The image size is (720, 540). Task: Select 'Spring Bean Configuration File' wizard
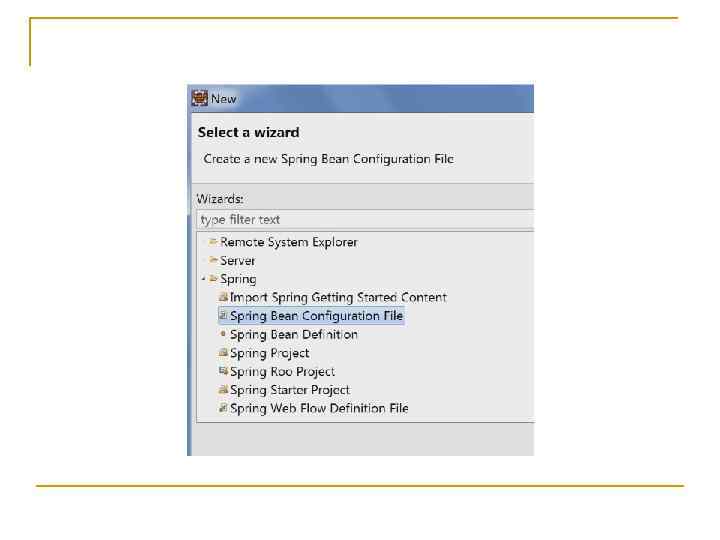tap(316, 316)
